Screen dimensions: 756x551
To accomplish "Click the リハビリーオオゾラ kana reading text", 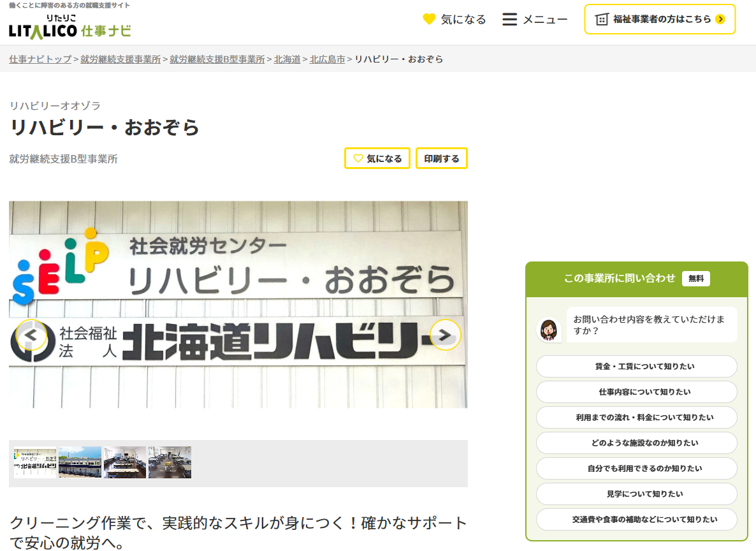I will pyautogui.click(x=55, y=106).
